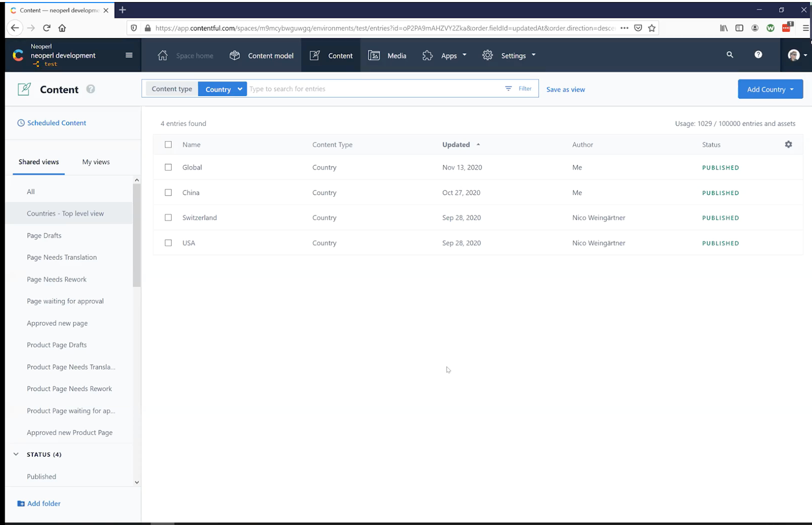Image resolution: width=812 pixels, height=525 pixels.
Task: Open the browser library icon
Action: point(724,28)
